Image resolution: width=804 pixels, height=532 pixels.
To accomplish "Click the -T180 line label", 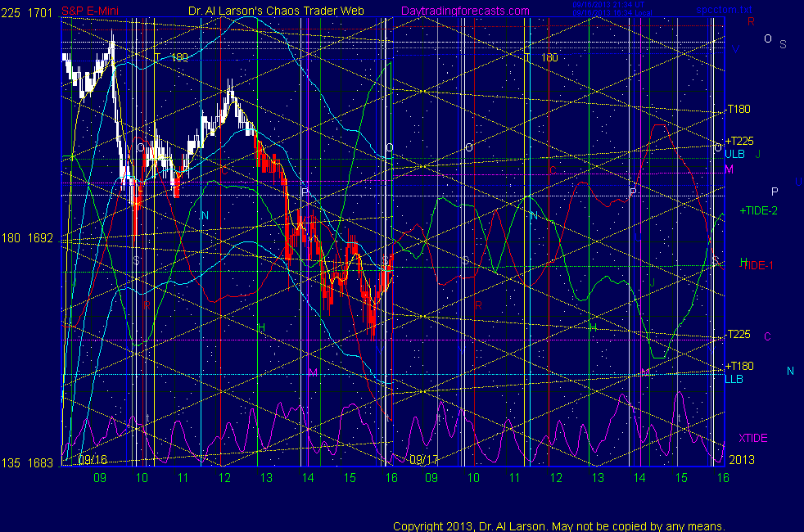I will [x=738, y=109].
